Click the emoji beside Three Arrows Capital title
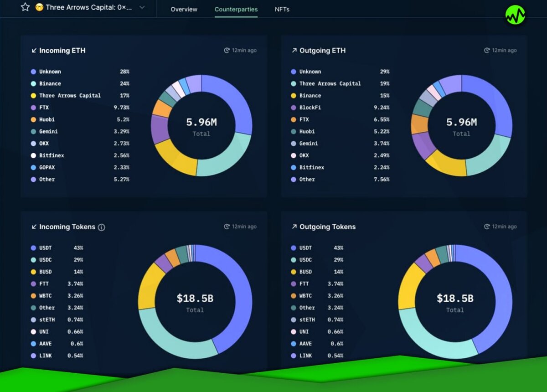547x392 pixels. [39, 8]
